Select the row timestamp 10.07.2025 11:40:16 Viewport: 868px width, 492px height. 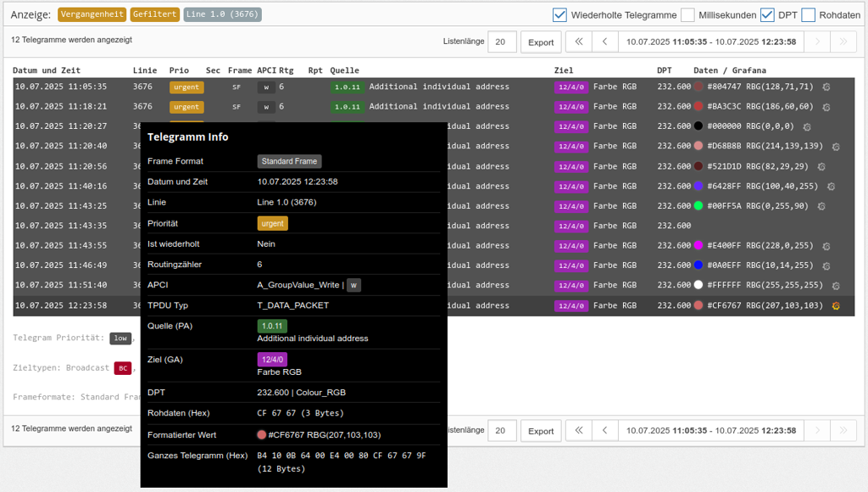click(x=61, y=186)
